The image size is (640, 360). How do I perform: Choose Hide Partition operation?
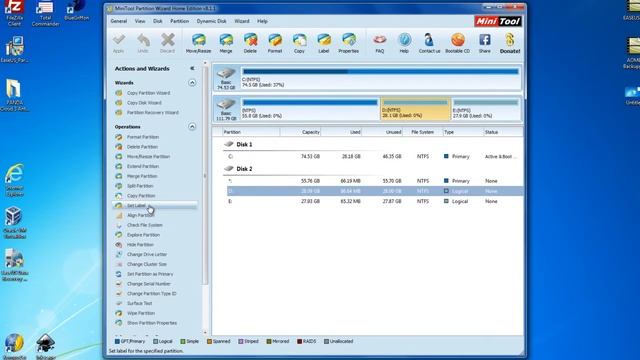point(140,245)
